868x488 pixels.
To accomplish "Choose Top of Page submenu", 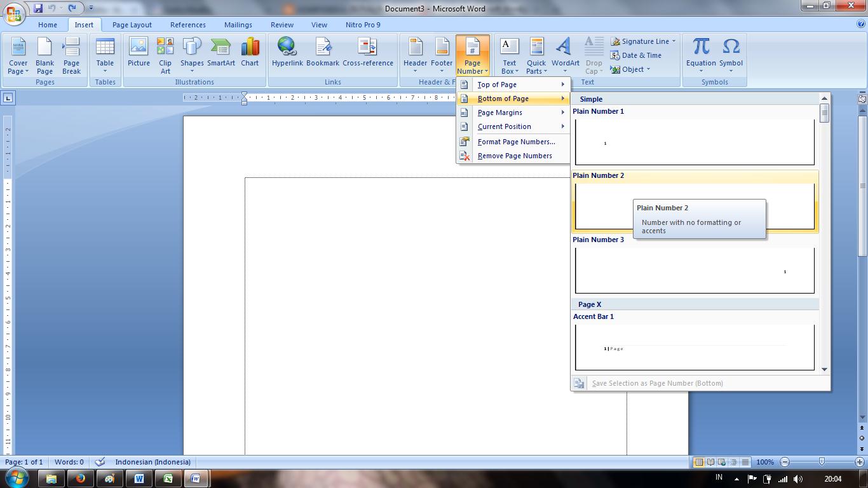I will click(x=513, y=85).
